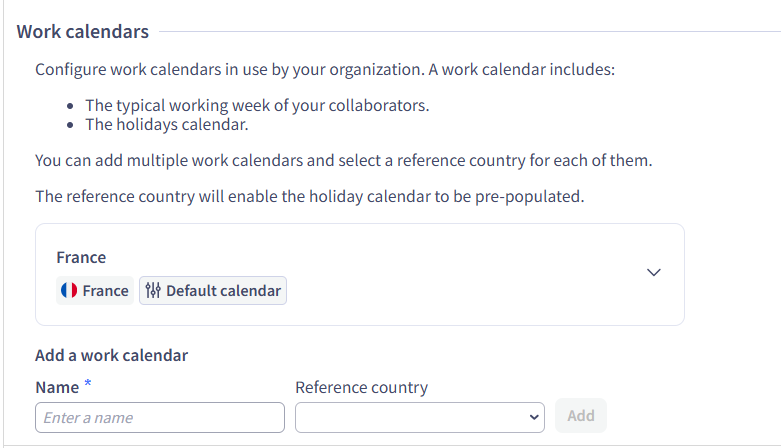Screen dimensions: 781x448
Task: Click the Configure work calendars description text
Action: 325,70
